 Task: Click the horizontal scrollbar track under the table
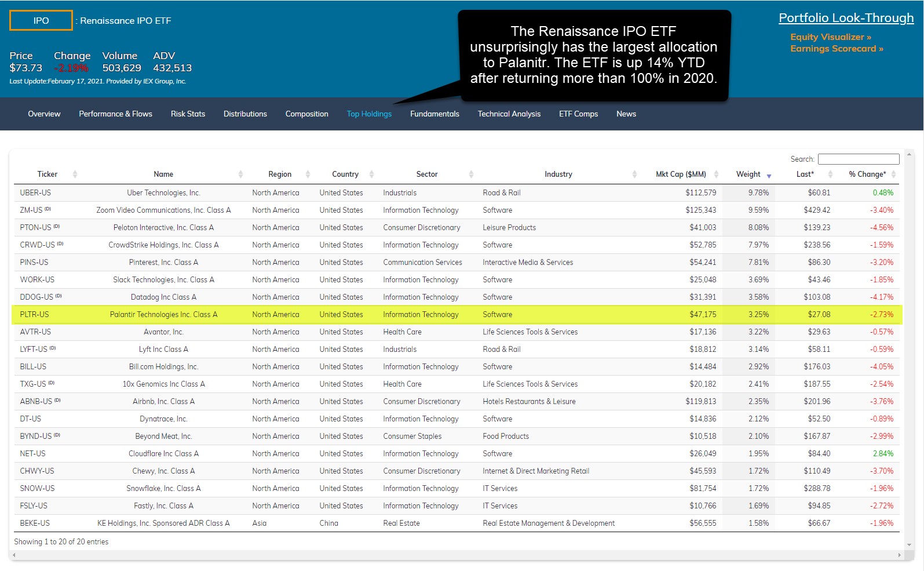[456, 555]
